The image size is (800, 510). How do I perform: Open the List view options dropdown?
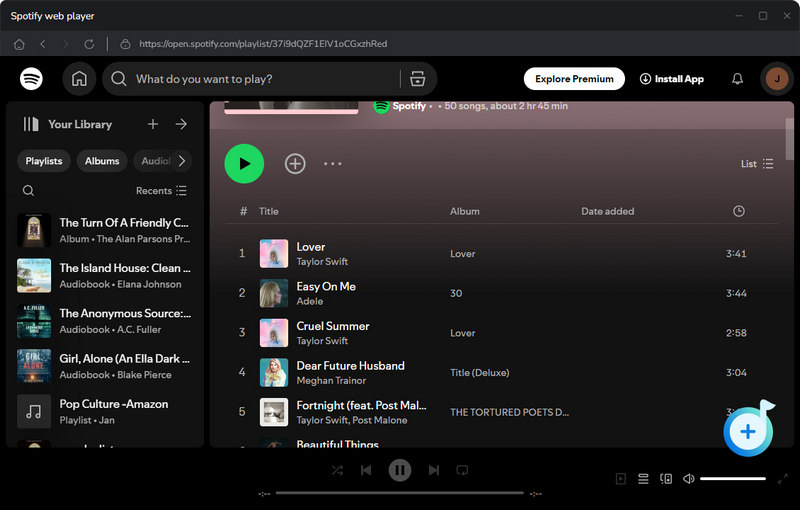757,164
